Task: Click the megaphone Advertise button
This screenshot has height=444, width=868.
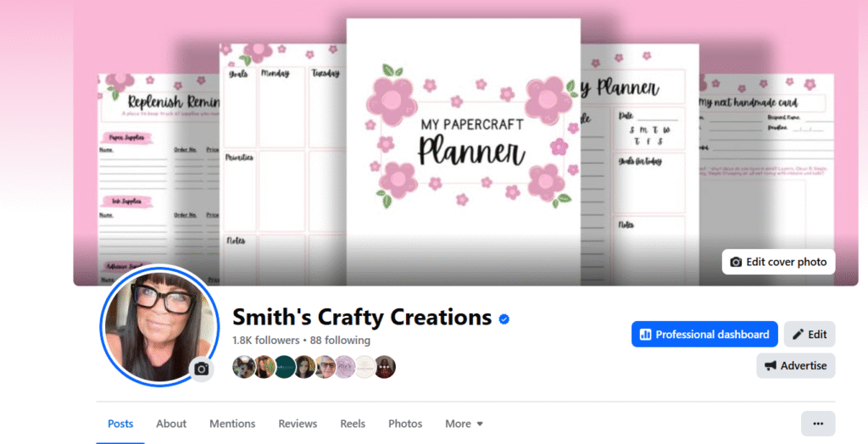Action: (x=795, y=366)
